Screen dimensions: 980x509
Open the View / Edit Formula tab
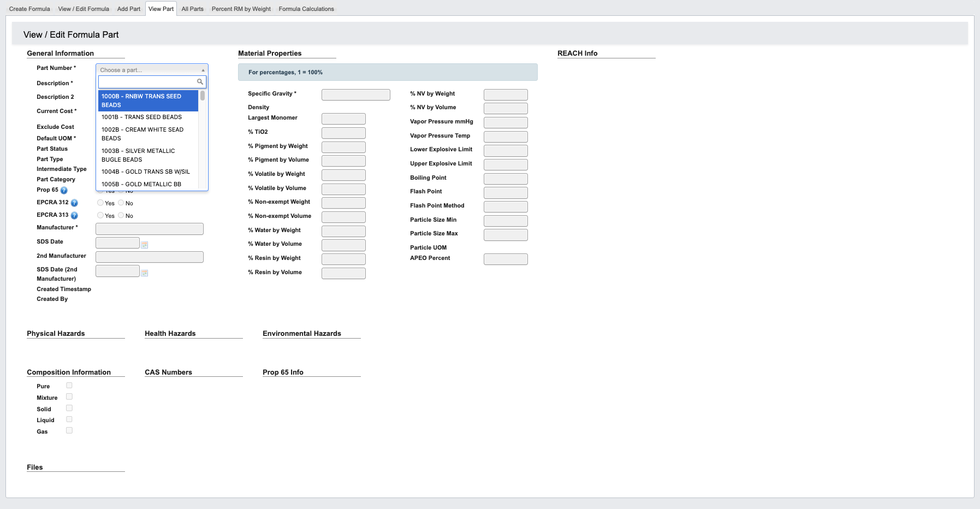(x=84, y=9)
